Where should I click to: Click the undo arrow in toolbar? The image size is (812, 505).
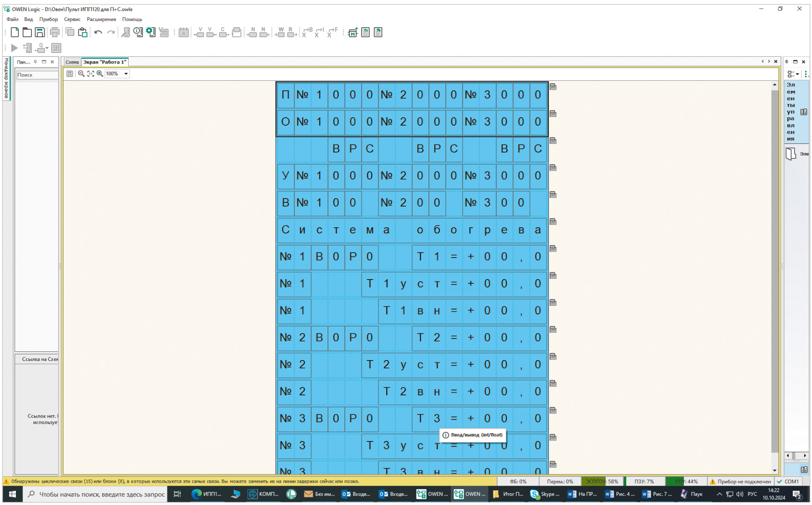coord(98,33)
